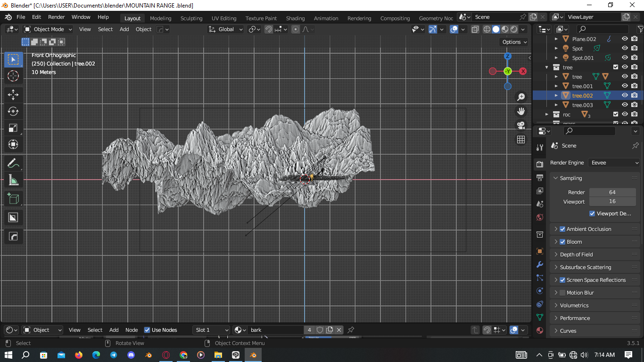Open the Object Mode dropdown
Image resolution: width=644 pixels, height=362 pixels.
coord(48,29)
